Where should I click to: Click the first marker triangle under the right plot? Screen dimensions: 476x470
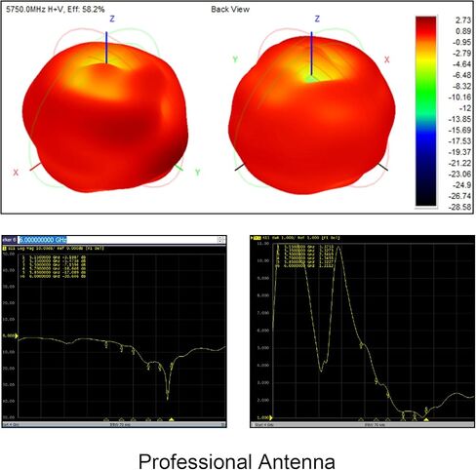361,419
